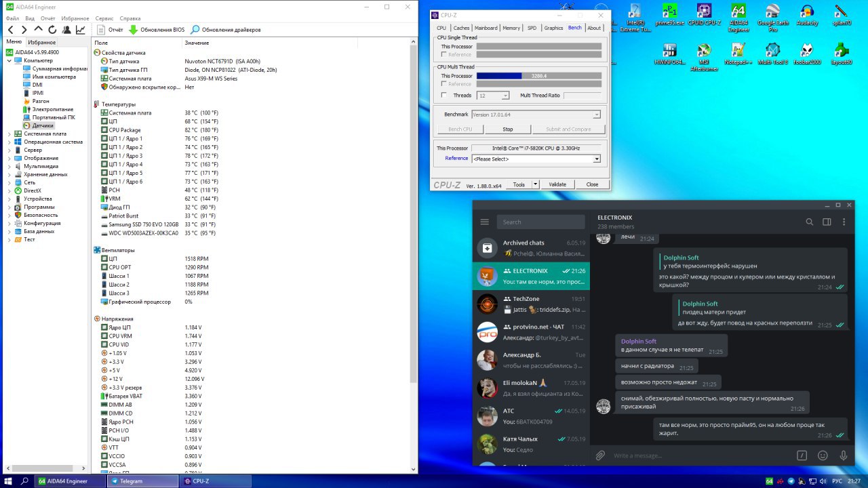Viewport: 868px width, 488px height.
Task: Click the Telegram voice message microphone
Action: (844, 455)
